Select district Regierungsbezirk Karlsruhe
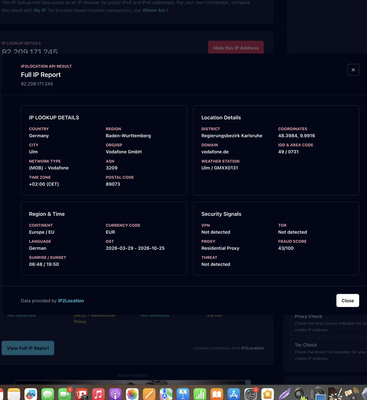Viewport: 367px width, 400px height. [x=232, y=136]
